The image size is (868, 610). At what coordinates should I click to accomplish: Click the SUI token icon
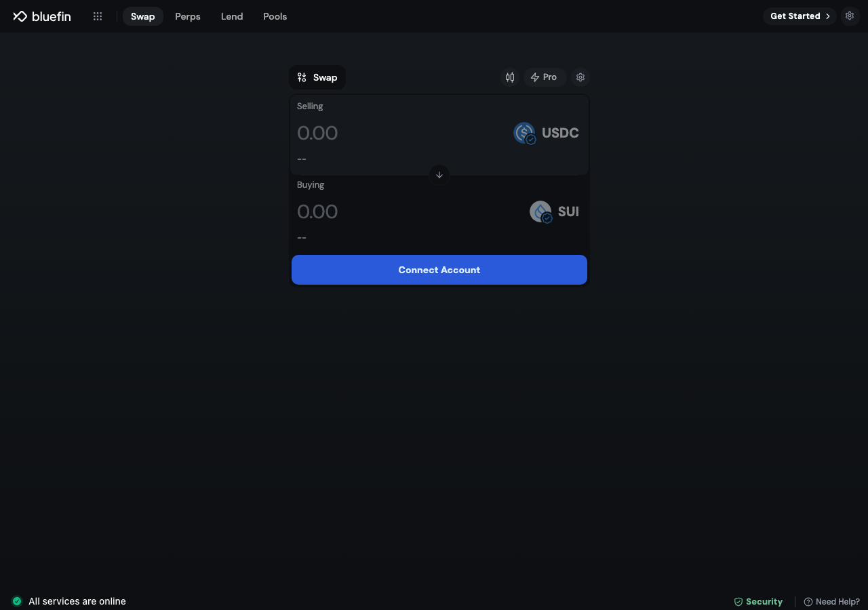541,211
